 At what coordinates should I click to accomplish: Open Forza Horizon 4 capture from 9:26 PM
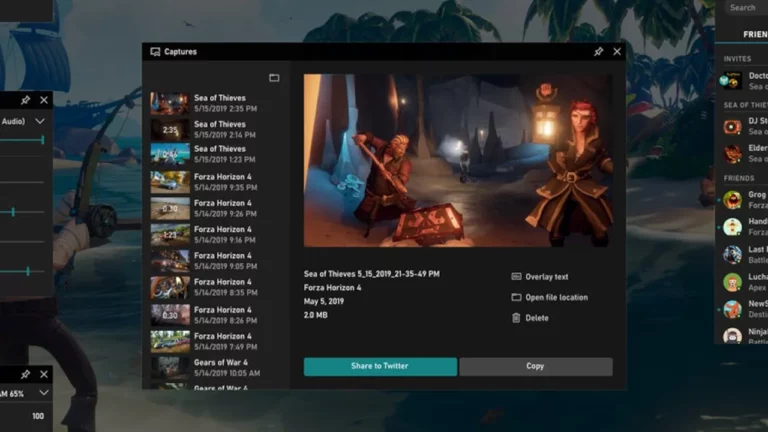pos(215,208)
